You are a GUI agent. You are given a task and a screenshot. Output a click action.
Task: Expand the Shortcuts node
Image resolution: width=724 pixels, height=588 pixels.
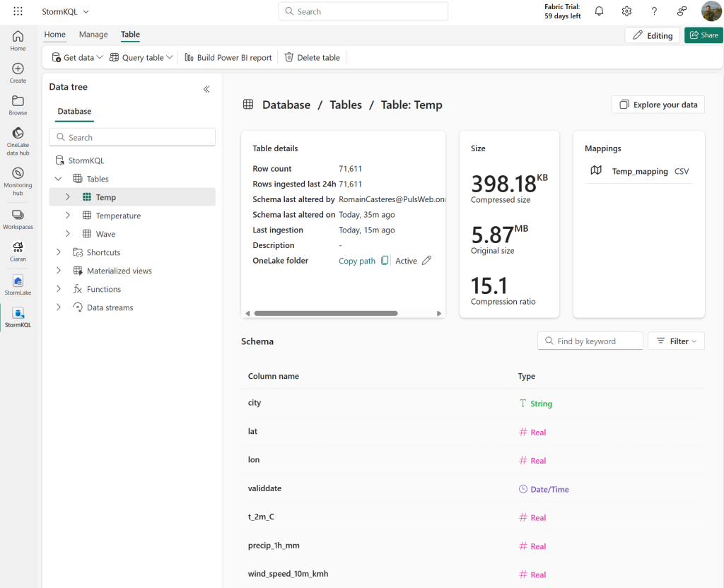[58, 252]
